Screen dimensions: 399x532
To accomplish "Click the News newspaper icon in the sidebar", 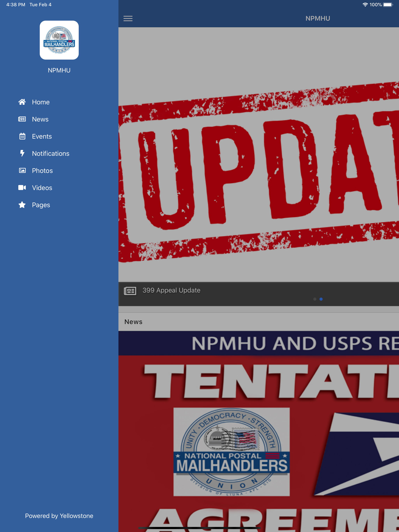I will tap(22, 119).
